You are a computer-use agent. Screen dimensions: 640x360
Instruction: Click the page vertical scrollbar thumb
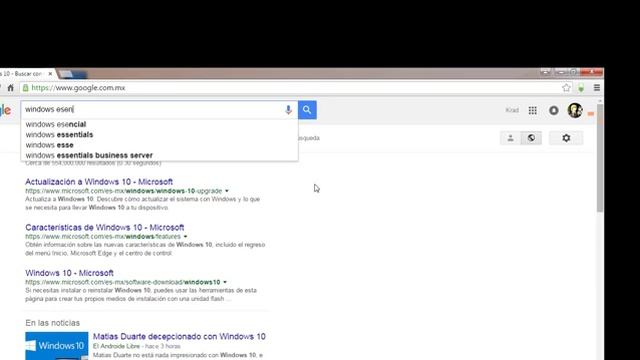pyautogui.click(x=600, y=159)
